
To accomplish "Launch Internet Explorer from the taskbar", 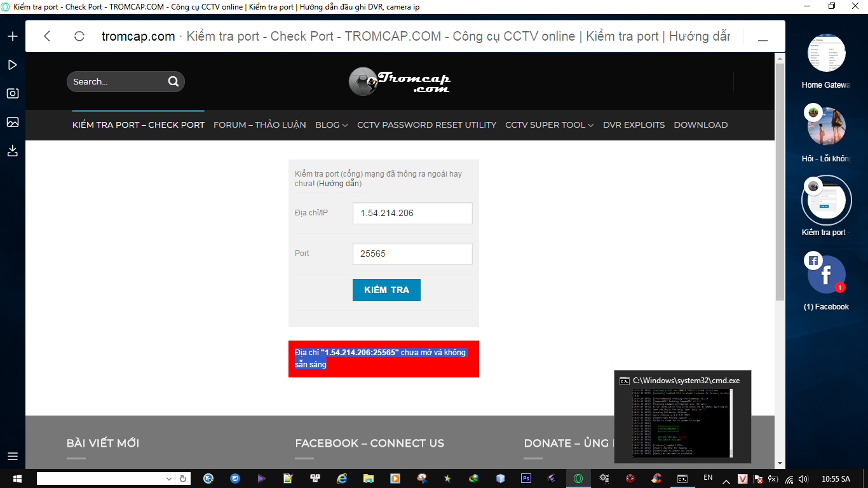I will (x=342, y=478).
